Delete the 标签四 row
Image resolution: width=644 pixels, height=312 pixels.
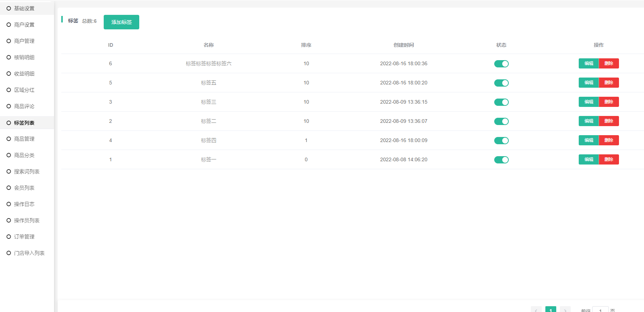(608, 140)
